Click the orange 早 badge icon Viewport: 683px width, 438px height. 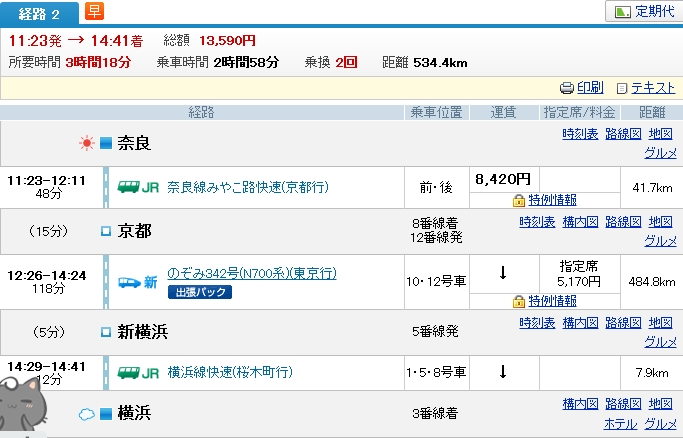click(x=95, y=11)
